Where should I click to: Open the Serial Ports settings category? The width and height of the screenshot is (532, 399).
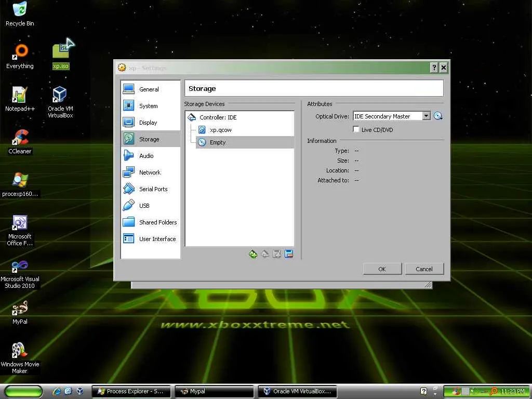tap(151, 189)
